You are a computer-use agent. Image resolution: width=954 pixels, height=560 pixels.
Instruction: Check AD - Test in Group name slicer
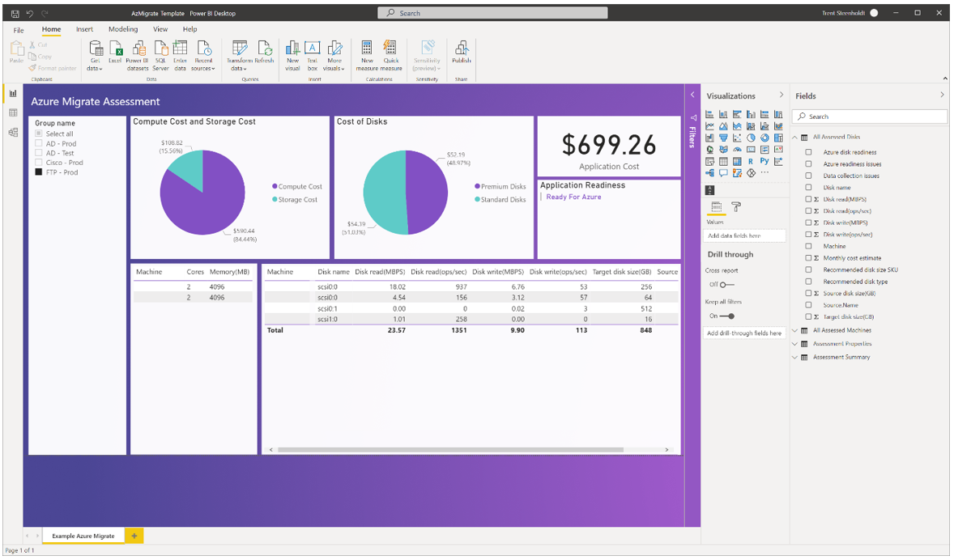pyautogui.click(x=39, y=153)
